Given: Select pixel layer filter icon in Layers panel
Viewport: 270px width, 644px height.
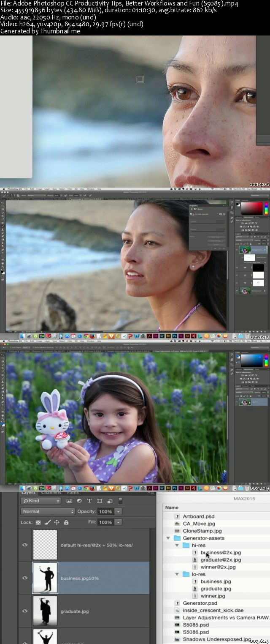Looking at the screenshot, I should coord(70,501).
